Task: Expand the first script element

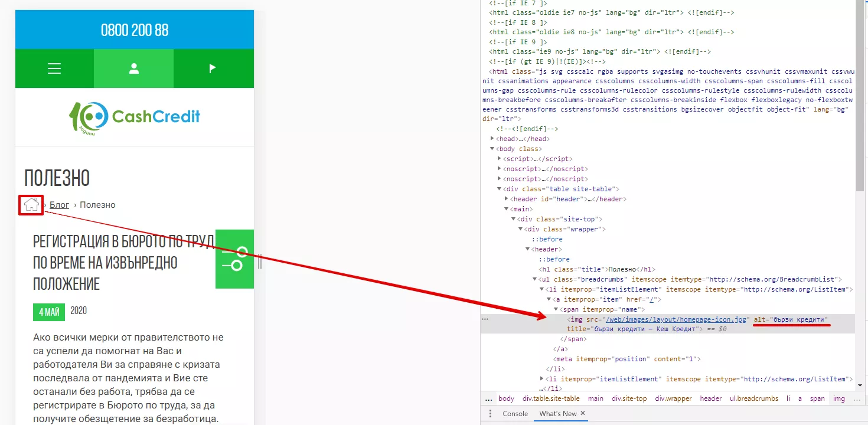Action: pos(500,159)
